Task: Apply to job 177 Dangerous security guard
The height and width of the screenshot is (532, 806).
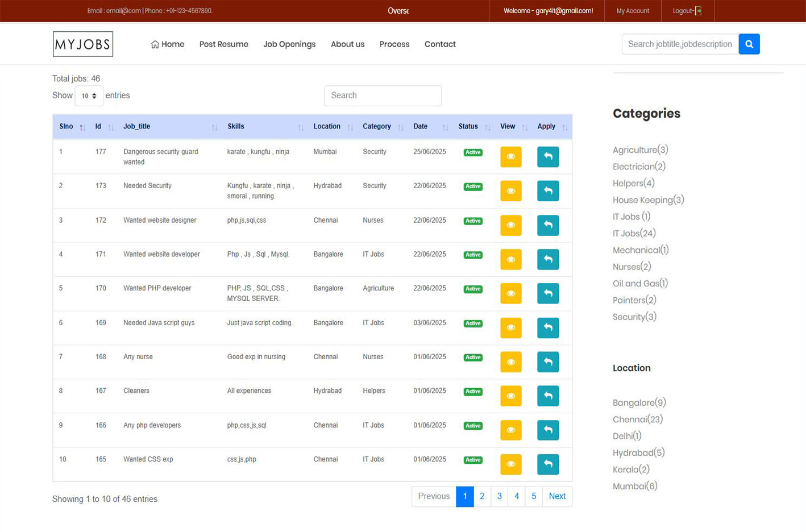Action: (548, 157)
